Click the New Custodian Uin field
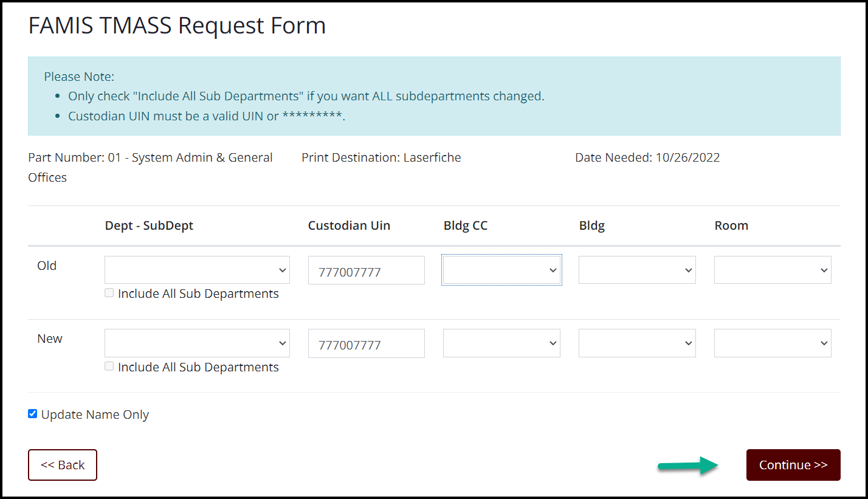 coord(366,344)
